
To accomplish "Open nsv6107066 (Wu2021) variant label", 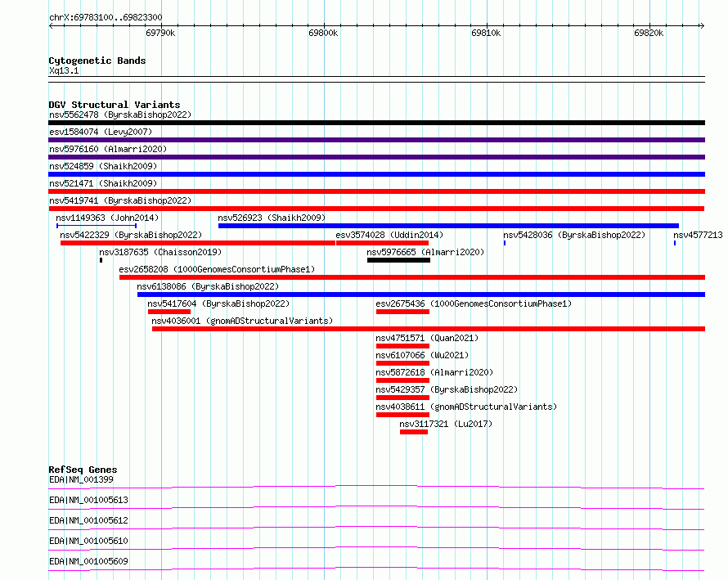I will click(x=423, y=355).
